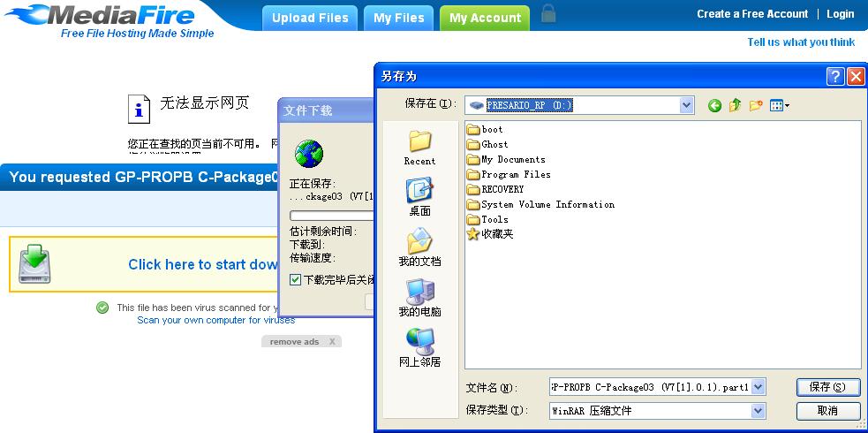Open 我的电脑 in the places sidebar
The image size is (868, 433).
coord(419,298)
